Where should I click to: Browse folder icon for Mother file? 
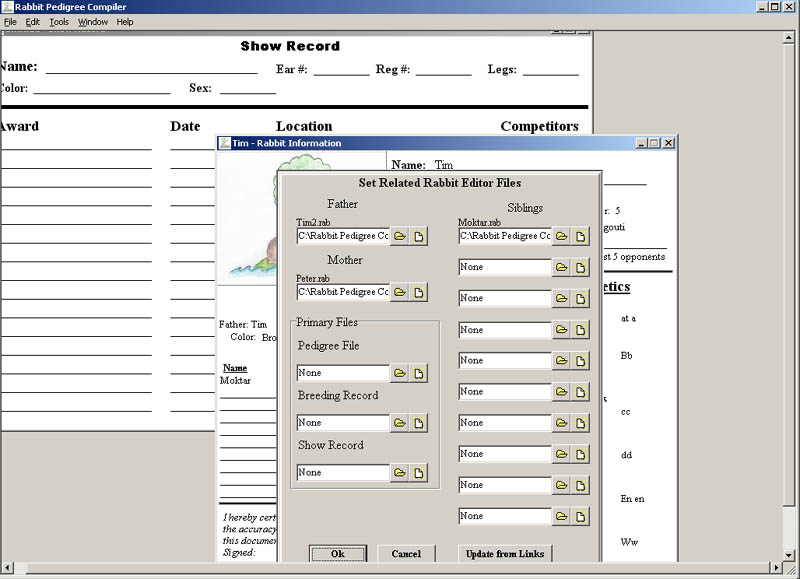point(399,292)
